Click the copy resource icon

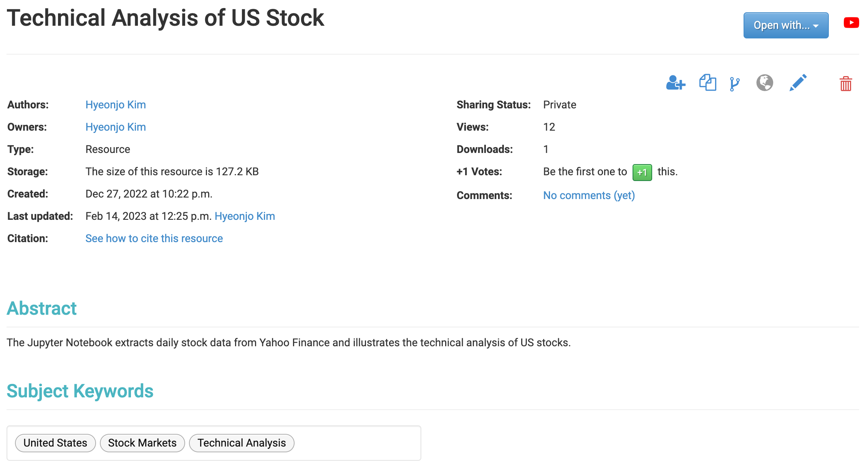coord(708,83)
